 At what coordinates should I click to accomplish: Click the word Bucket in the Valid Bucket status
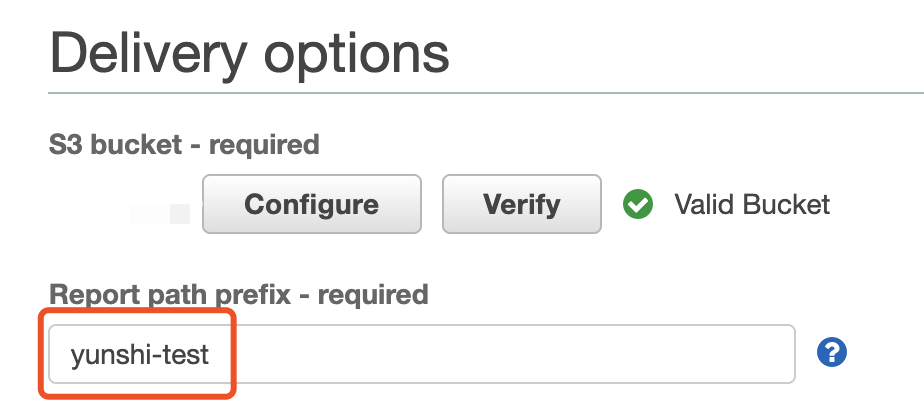tap(784, 204)
